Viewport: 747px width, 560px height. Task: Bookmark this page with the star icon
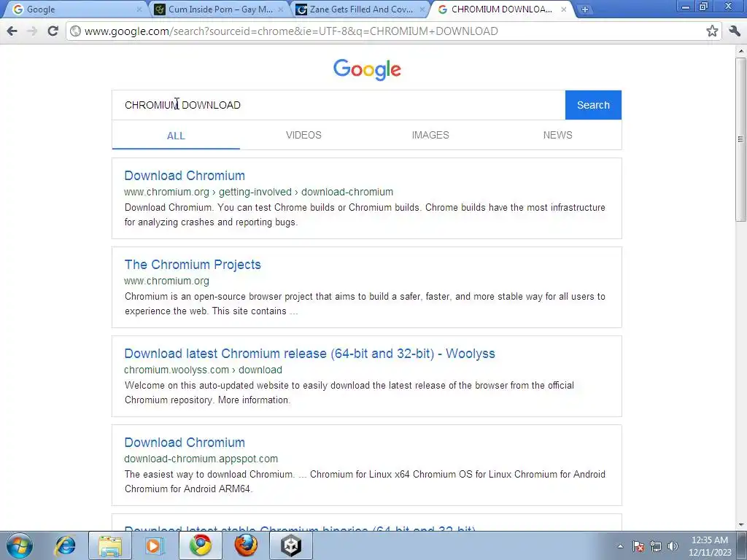pos(712,31)
